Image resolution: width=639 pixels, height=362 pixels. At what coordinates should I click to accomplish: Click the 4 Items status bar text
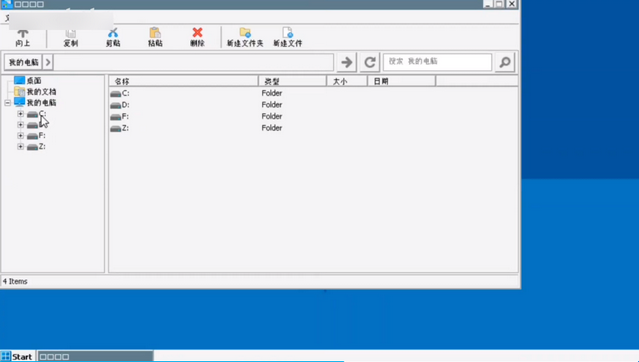pyautogui.click(x=15, y=281)
